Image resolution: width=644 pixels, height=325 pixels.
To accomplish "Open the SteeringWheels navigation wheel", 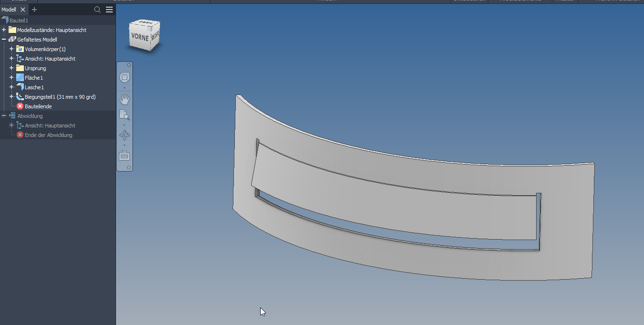I will 125,76.
